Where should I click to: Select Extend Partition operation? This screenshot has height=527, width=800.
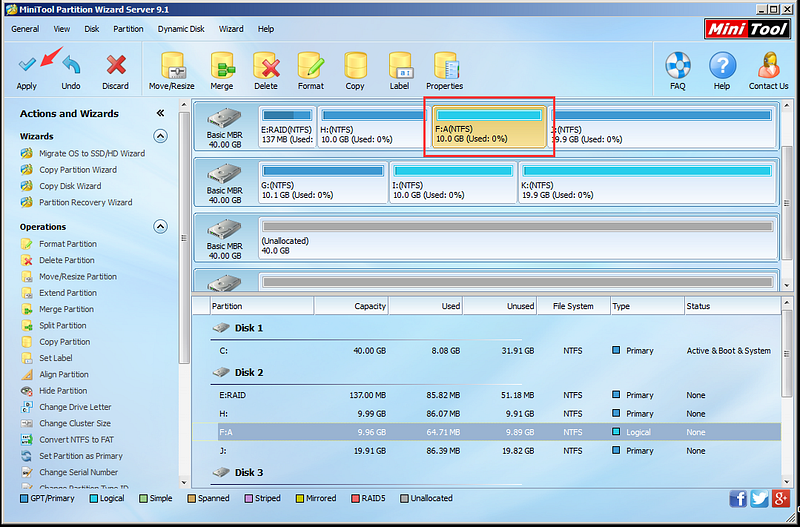click(x=59, y=293)
